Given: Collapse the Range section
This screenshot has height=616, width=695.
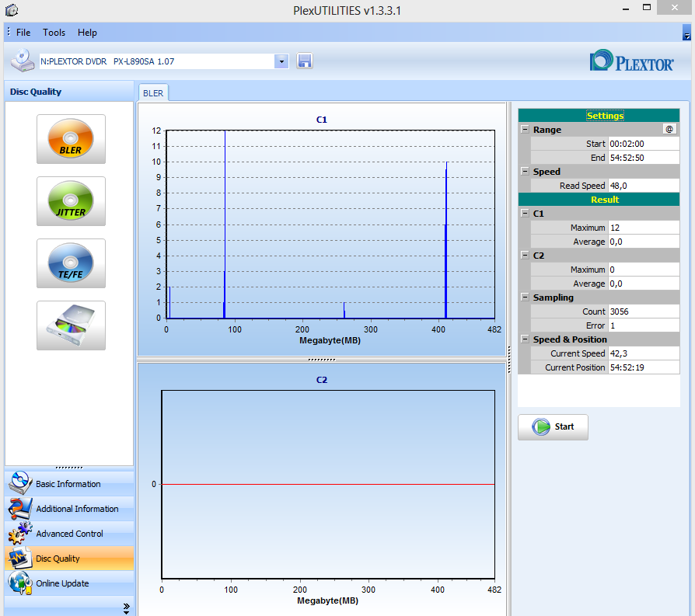Looking at the screenshot, I should (x=525, y=129).
